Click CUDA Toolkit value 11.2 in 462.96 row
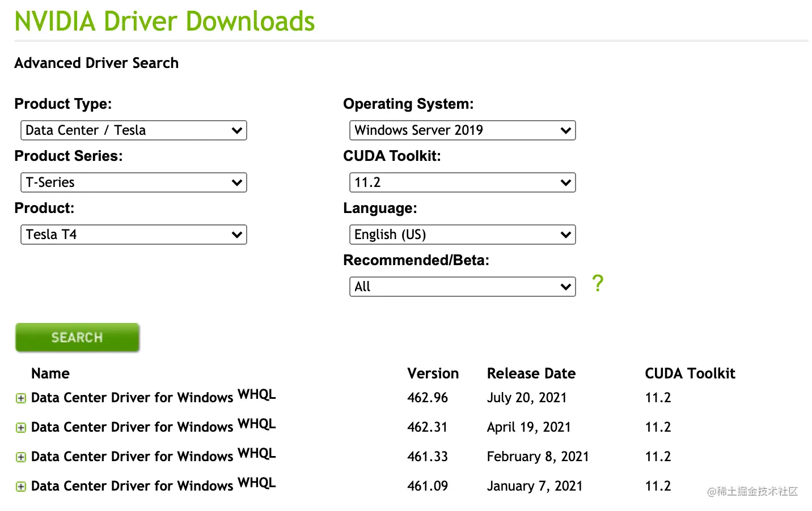Screen dimensions: 812x511 tap(658, 398)
